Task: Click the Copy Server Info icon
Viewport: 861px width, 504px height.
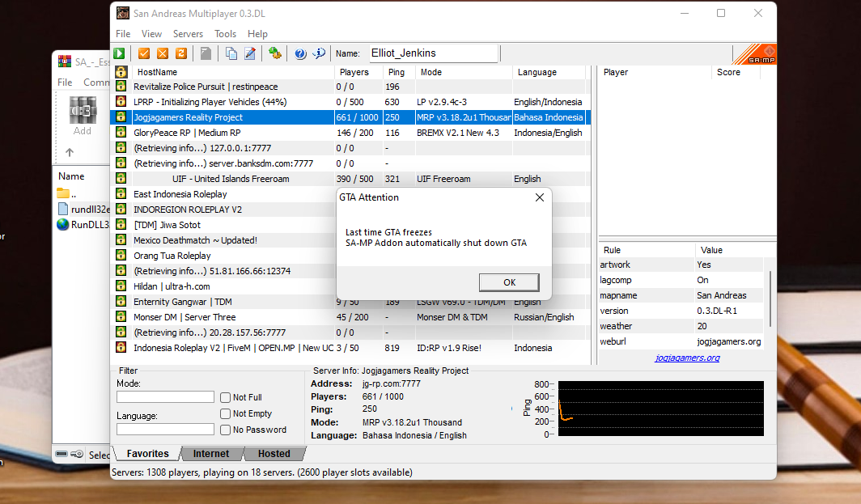Action: click(x=231, y=53)
